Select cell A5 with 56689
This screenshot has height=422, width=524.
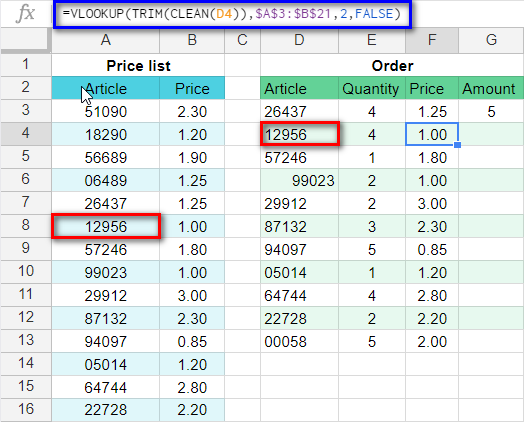[x=106, y=157]
